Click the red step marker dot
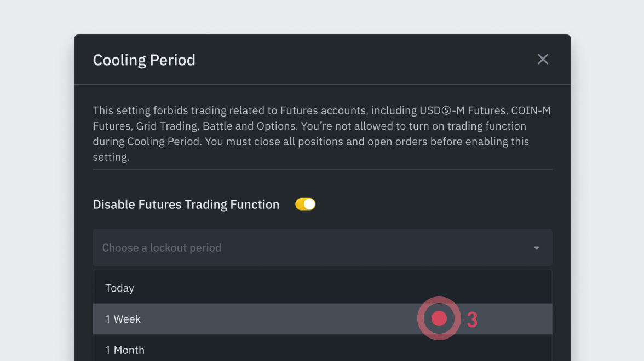Image resolution: width=644 pixels, height=361 pixels. point(439,318)
